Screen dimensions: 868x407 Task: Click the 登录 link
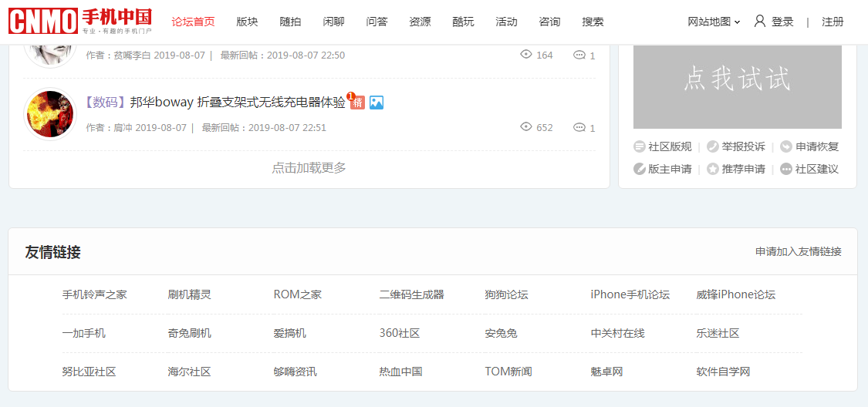coord(782,22)
